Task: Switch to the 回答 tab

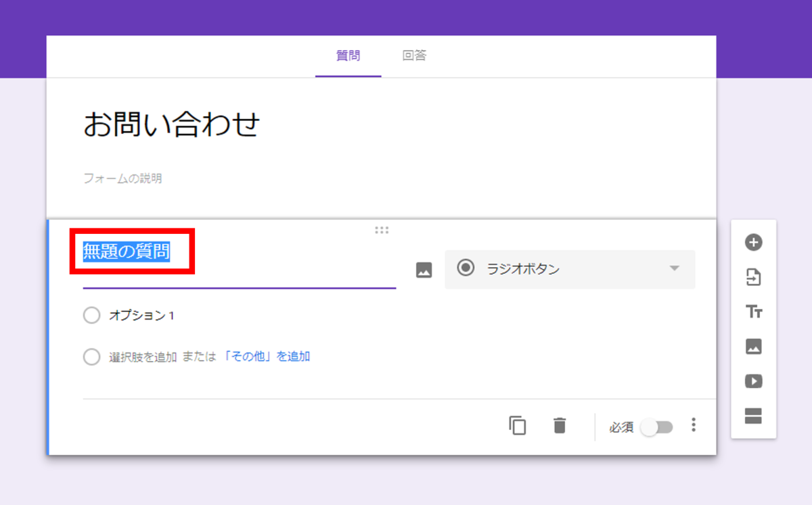Action: [414, 56]
